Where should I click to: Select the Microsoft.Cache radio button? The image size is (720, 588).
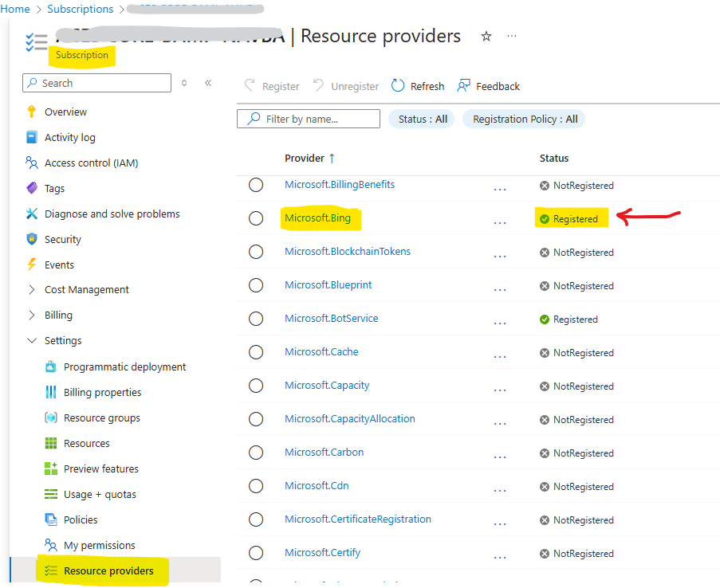256,352
